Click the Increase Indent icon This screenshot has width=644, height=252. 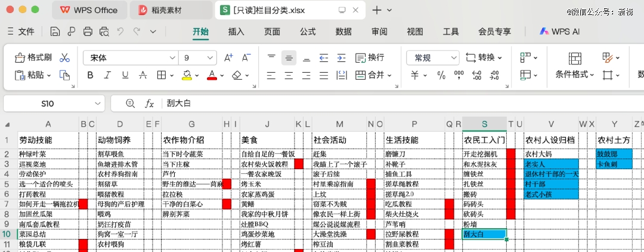tap(341, 58)
